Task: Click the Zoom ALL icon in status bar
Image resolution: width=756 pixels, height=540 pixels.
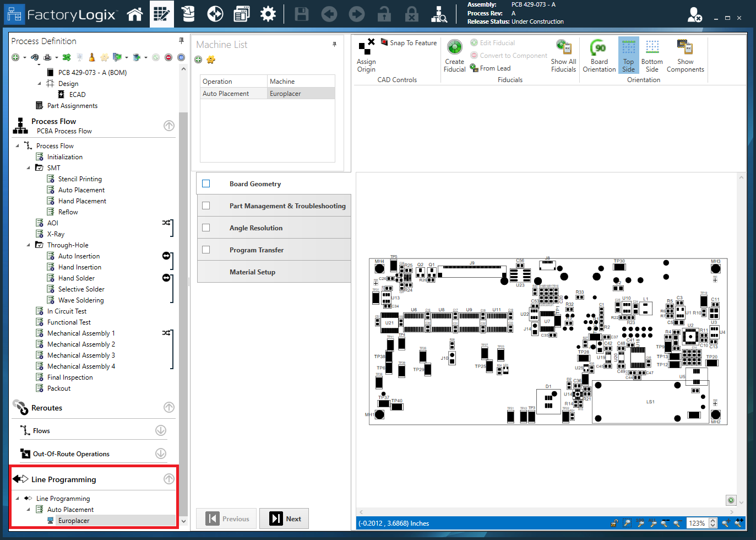Action: 653,523
